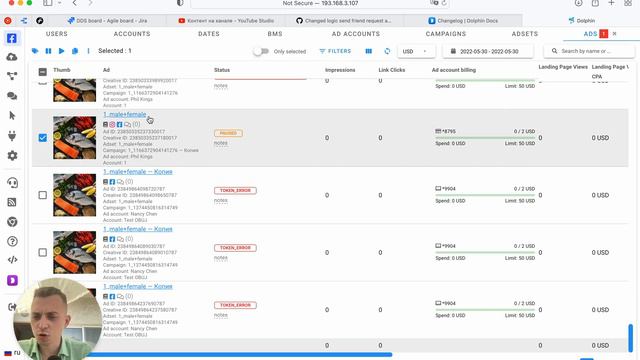Open the plug sidebar icon
The height and width of the screenshot is (360, 640).
pos(12,136)
